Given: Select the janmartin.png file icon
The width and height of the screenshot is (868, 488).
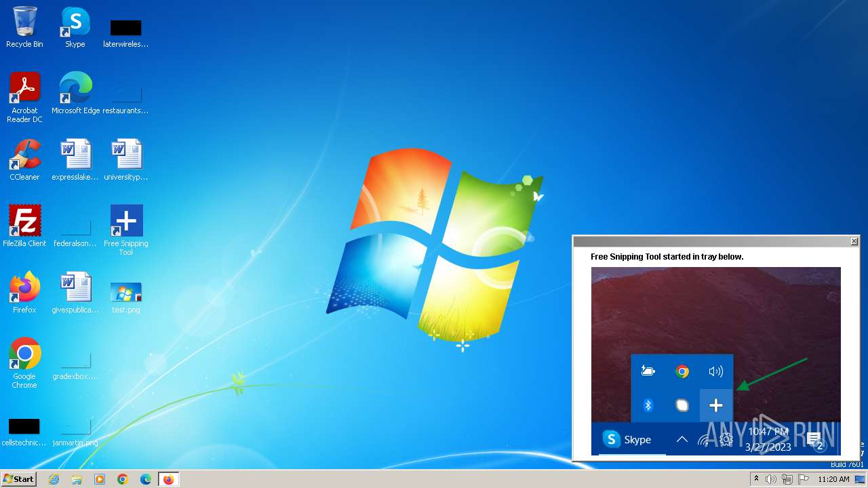Looking at the screenshot, I should click(x=75, y=431).
